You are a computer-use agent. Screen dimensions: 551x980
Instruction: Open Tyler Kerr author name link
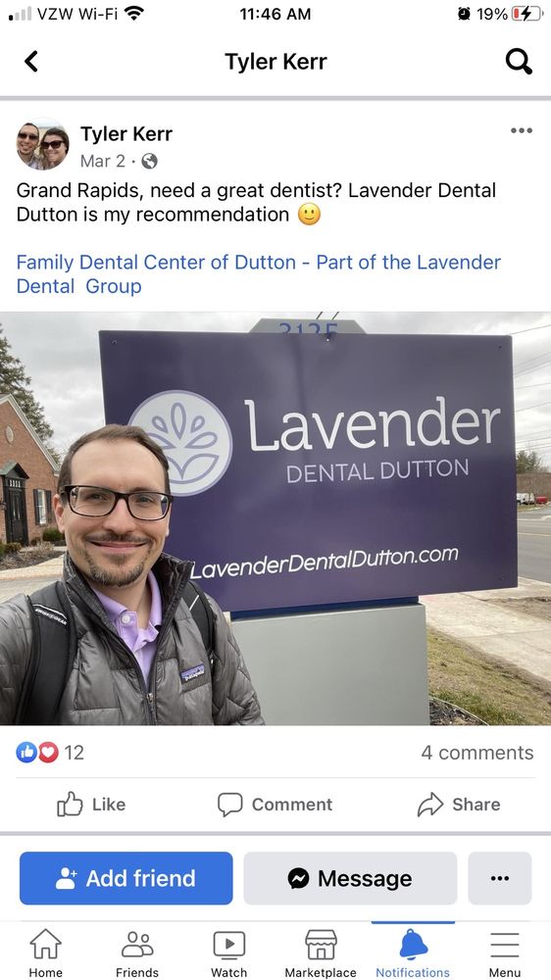(126, 133)
